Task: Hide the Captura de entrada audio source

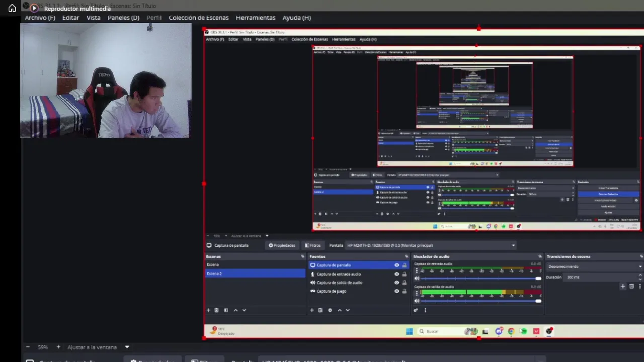Action: (x=397, y=274)
